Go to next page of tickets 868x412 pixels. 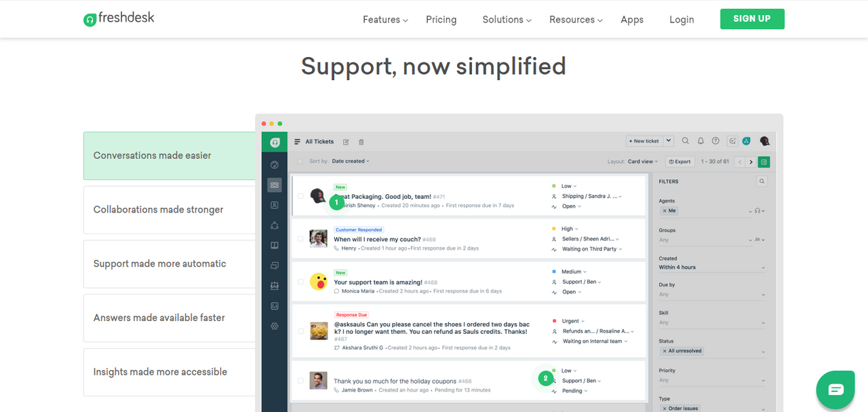(x=750, y=162)
